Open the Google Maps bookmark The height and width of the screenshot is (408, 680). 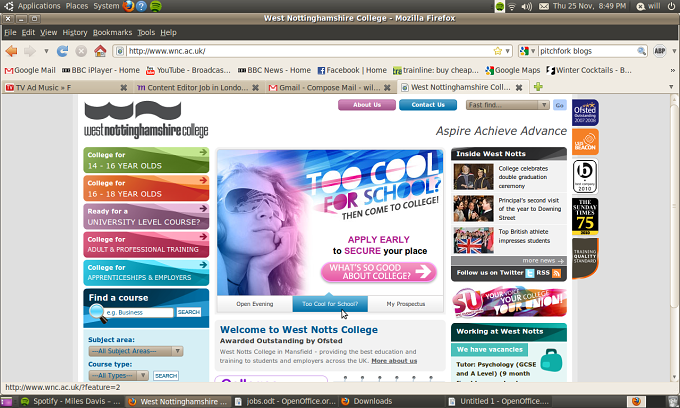point(513,70)
